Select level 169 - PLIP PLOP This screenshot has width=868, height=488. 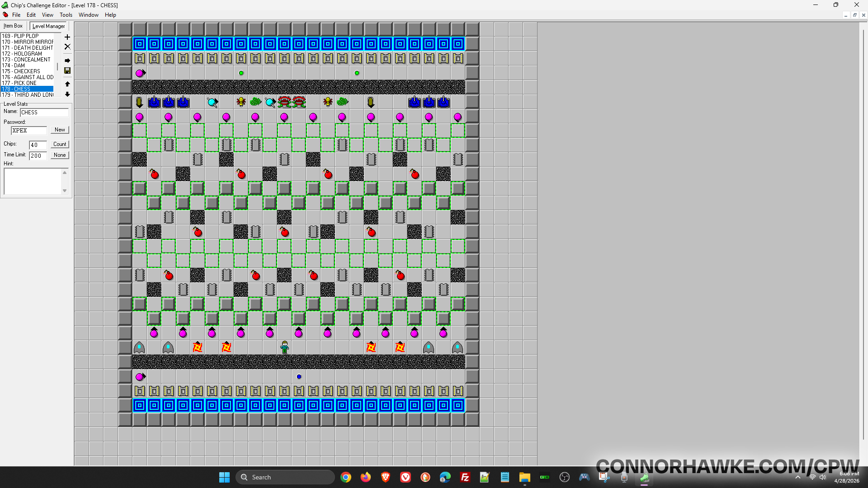(x=27, y=36)
